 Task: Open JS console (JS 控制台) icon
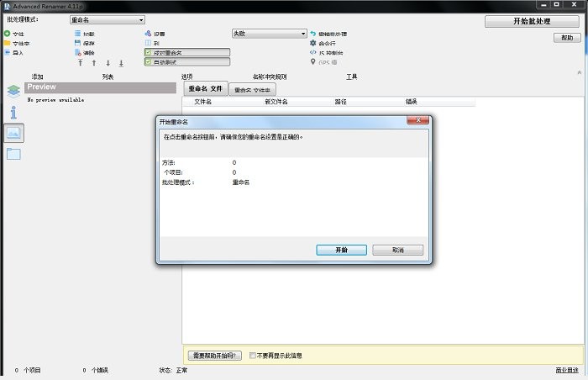click(x=313, y=52)
